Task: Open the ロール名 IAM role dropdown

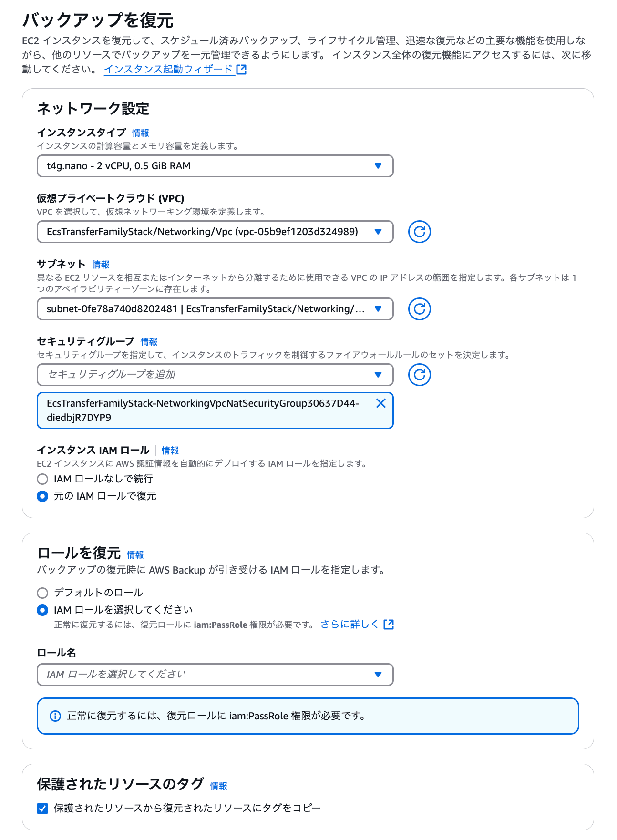Action: pyautogui.click(x=215, y=675)
